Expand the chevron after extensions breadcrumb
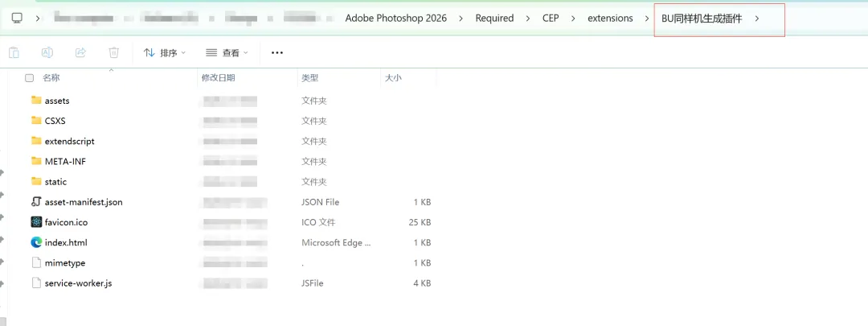 click(x=645, y=19)
